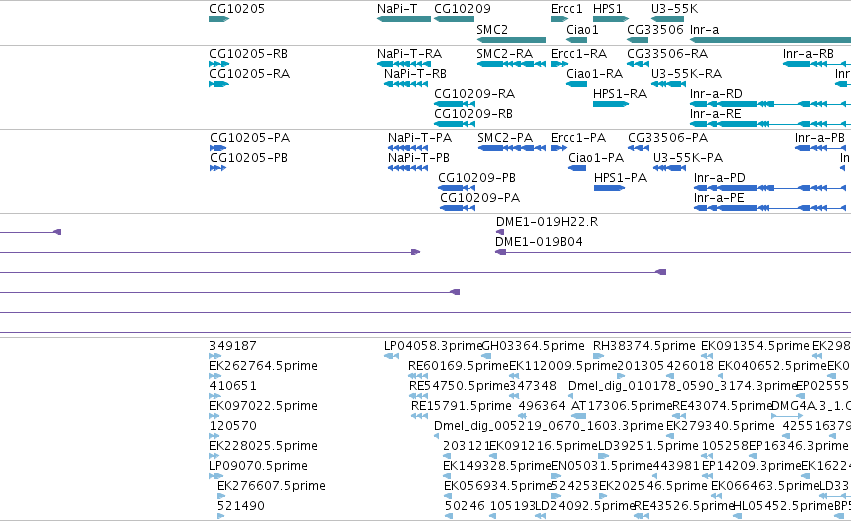Viewport: 851px width, 521px height.
Task: Select EST EK091354.5prime
Action: click(707, 357)
